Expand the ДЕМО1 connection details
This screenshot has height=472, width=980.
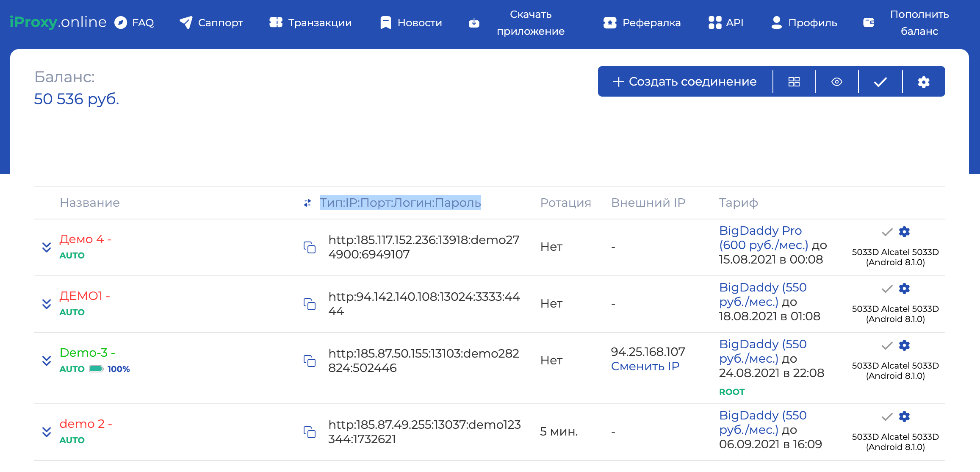click(x=46, y=305)
